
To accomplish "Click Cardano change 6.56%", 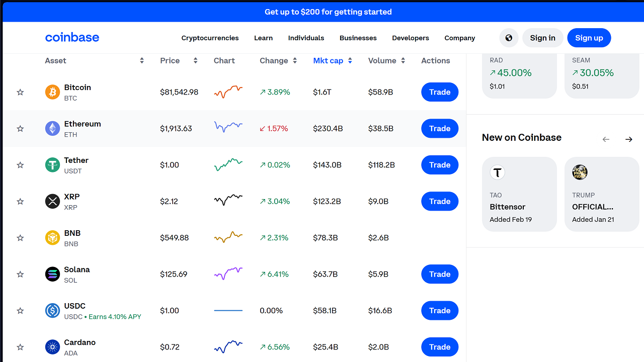I will (x=275, y=347).
